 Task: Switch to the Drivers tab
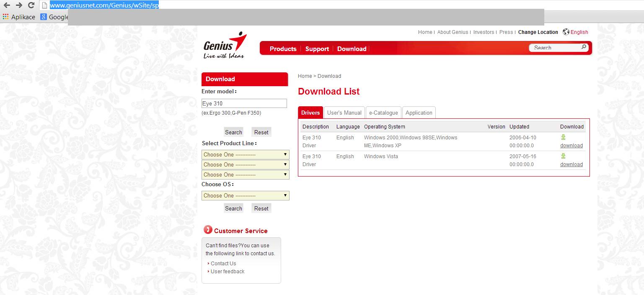tap(310, 113)
